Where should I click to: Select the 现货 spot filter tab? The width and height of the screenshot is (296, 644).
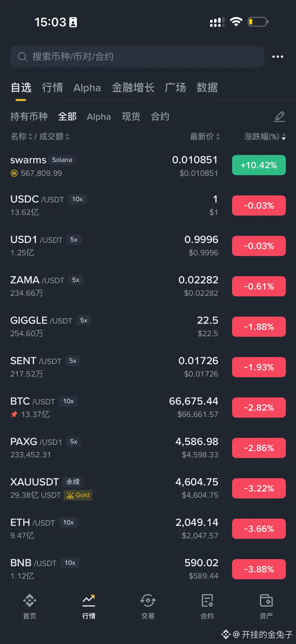point(131,117)
